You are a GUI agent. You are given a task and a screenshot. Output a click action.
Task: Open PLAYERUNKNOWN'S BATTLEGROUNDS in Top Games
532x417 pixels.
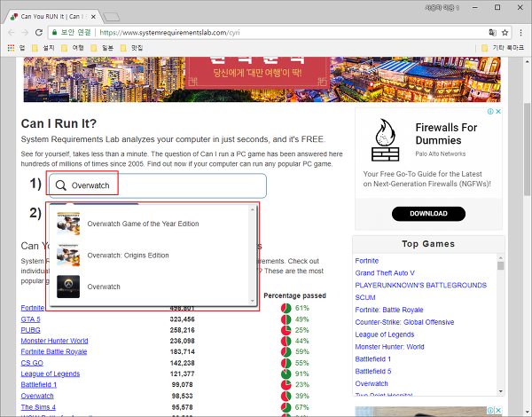click(420, 285)
